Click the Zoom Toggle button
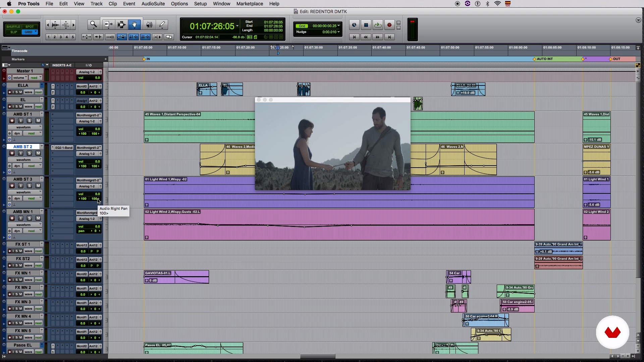Viewport: 644px width, 362px height. click(x=87, y=37)
